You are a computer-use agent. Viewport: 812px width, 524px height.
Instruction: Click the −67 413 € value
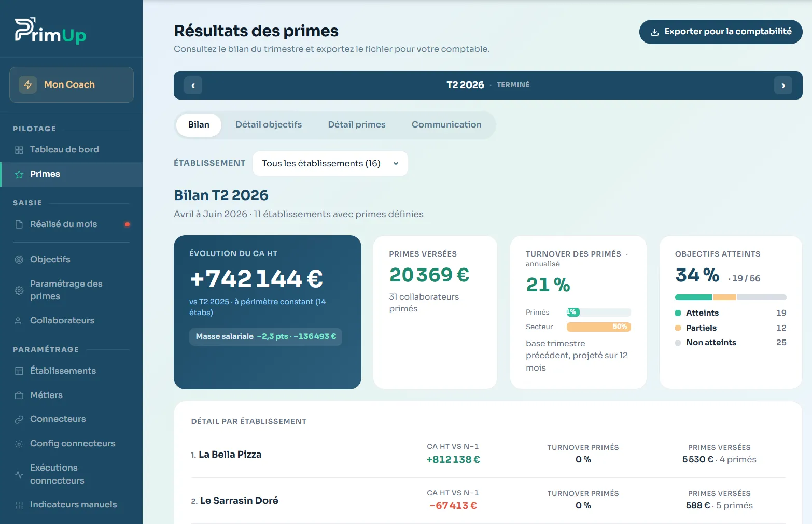click(x=453, y=506)
